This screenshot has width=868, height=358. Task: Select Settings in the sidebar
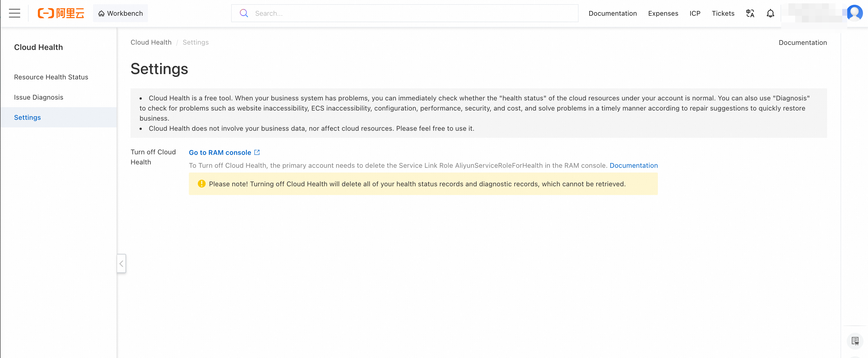pyautogui.click(x=59, y=118)
